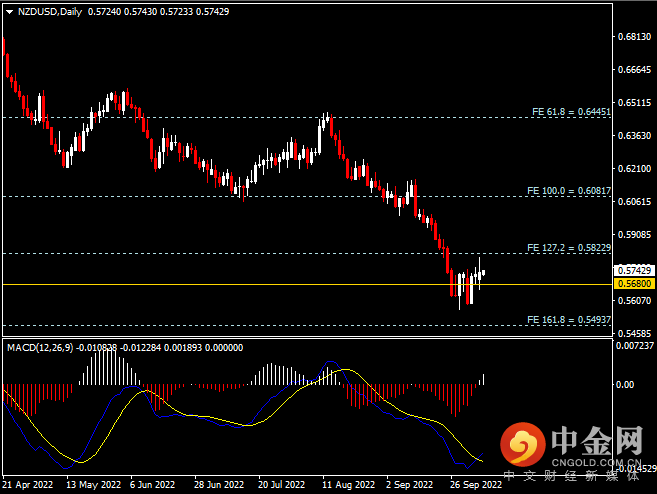Image resolution: width=657 pixels, height=494 pixels.
Task: Click MACD scale value 0.007237
Action: [635, 346]
